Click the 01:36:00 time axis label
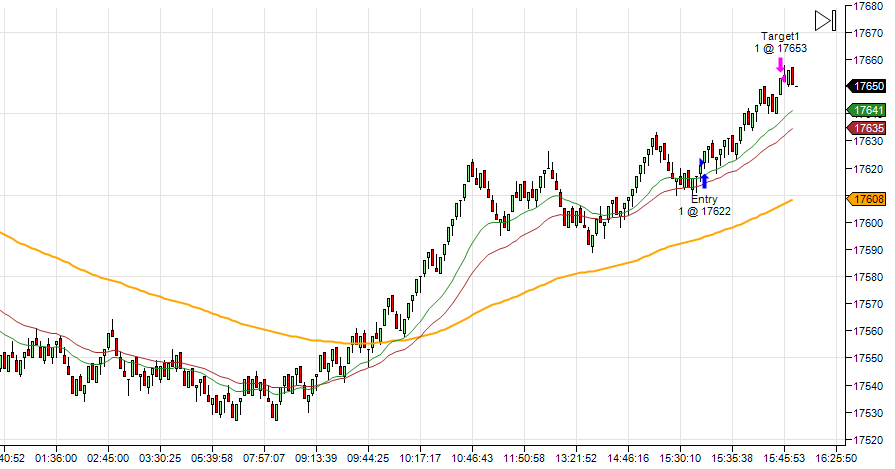This screenshot has width=895, height=469. click(x=56, y=458)
